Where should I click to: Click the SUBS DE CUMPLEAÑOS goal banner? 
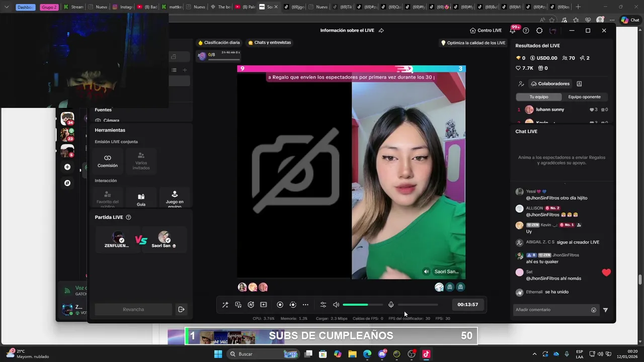[x=331, y=336]
